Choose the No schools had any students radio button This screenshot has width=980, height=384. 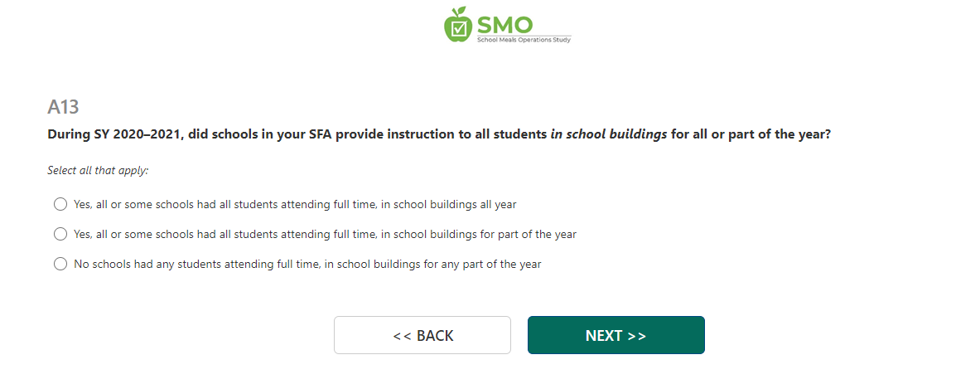tap(60, 264)
